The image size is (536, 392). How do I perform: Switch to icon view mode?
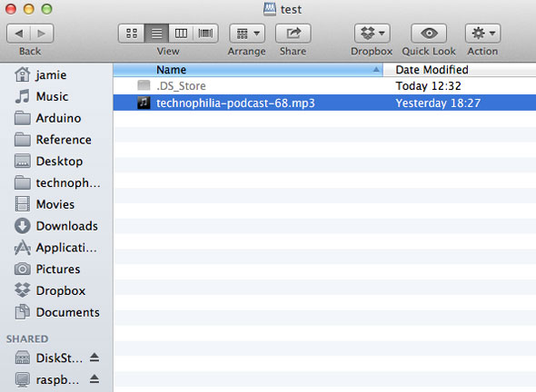click(132, 34)
